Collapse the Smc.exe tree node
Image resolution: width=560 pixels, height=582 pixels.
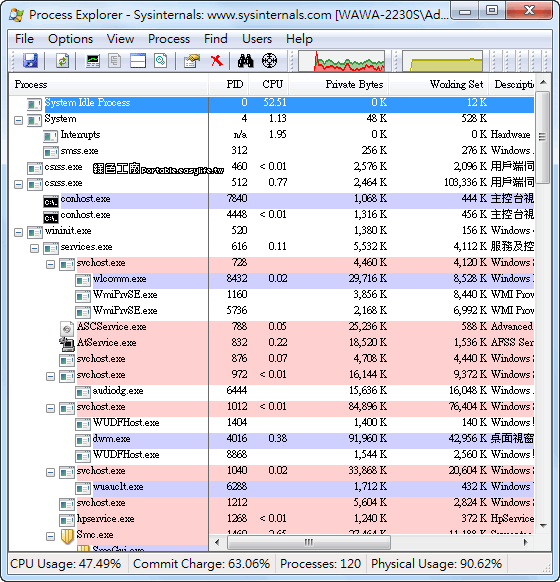tap(50, 536)
